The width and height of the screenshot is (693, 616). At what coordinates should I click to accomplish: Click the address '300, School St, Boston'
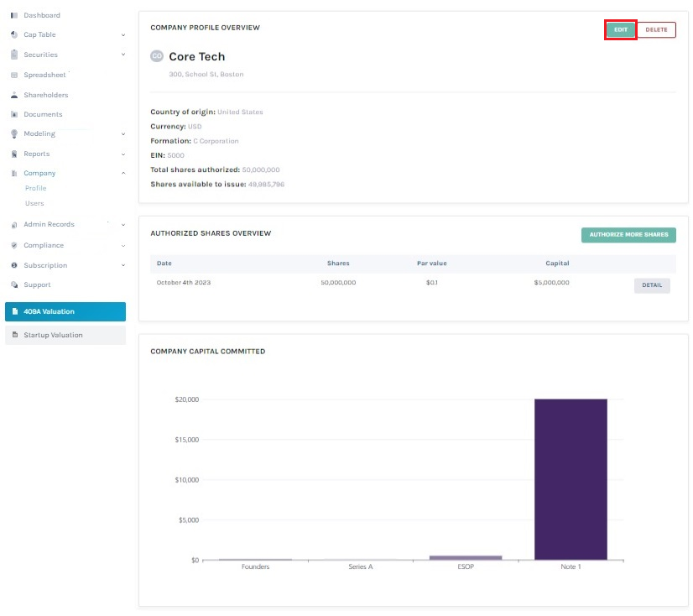click(x=206, y=75)
